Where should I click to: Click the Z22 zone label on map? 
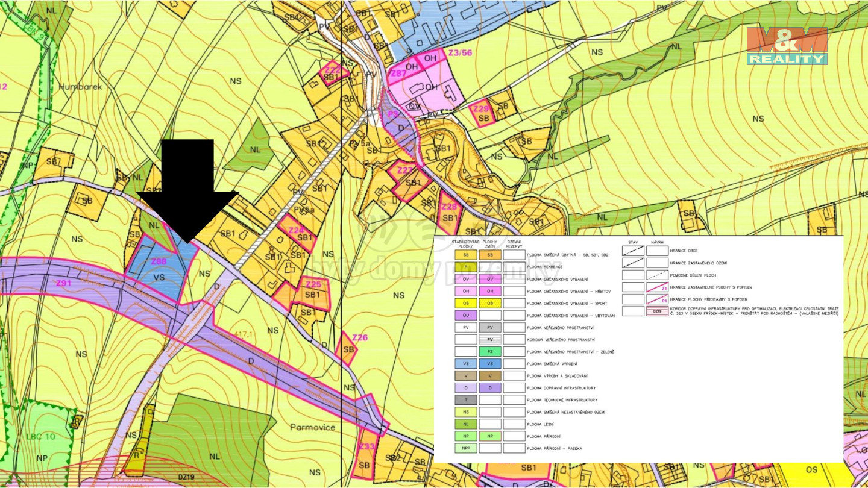333,69
